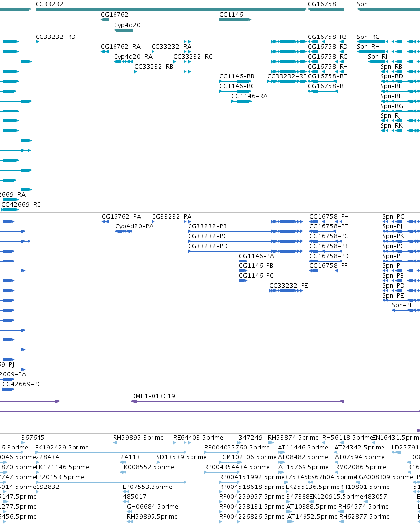420x524 pixels.
Task: Open EST RP004226826.5prime
Action: [252, 516]
